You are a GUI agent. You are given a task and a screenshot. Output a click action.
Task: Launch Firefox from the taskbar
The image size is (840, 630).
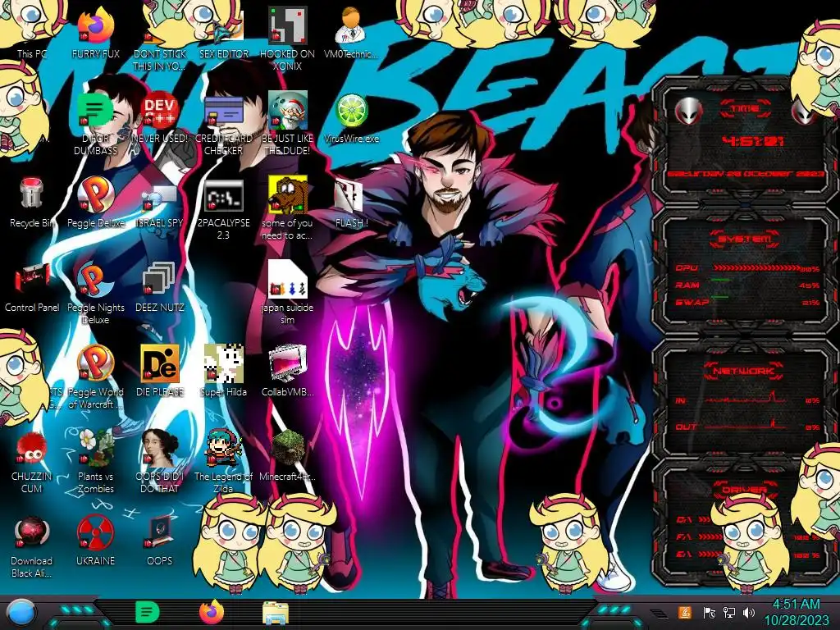[212, 612]
